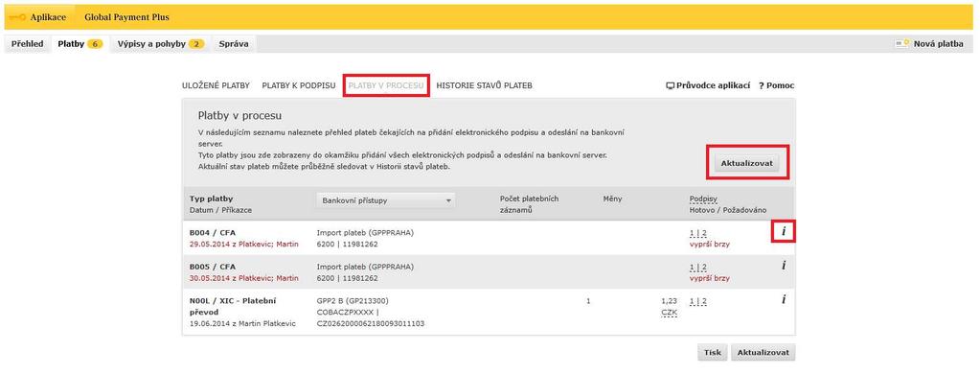Switch to the Přehled tab
This screenshot has height=374, width=980.
(27, 44)
